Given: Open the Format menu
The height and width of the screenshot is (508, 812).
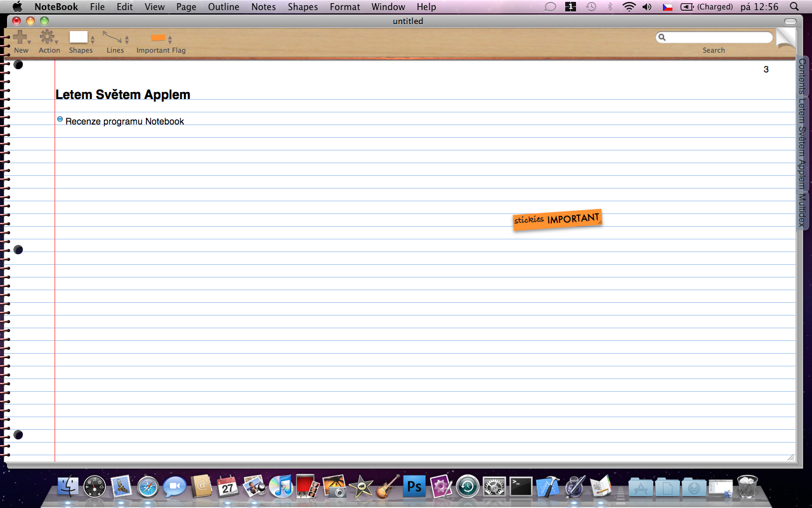Looking at the screenshot, I should tap(345, 7).
